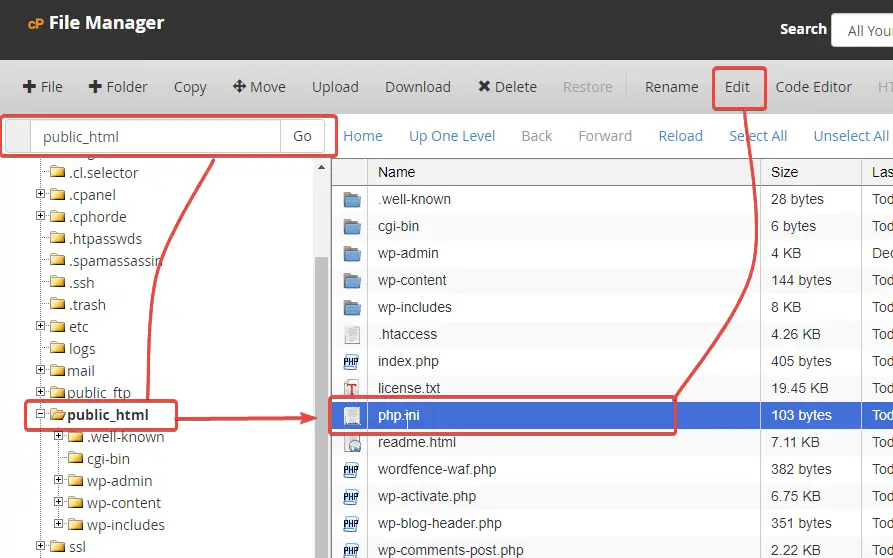893x558 pixels.
Task: Expand the wp-content folder in tree
Action: point(59,502)
